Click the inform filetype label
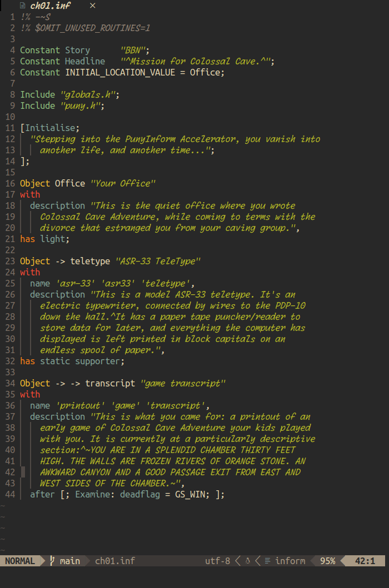 [x=290, y=561]
